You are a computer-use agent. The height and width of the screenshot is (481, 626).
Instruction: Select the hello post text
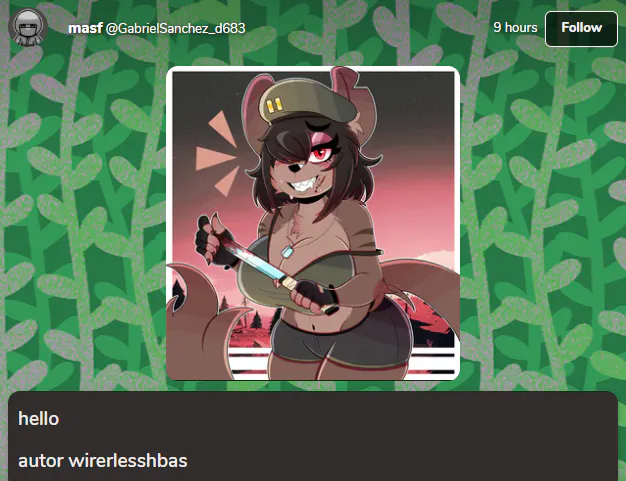38,419
